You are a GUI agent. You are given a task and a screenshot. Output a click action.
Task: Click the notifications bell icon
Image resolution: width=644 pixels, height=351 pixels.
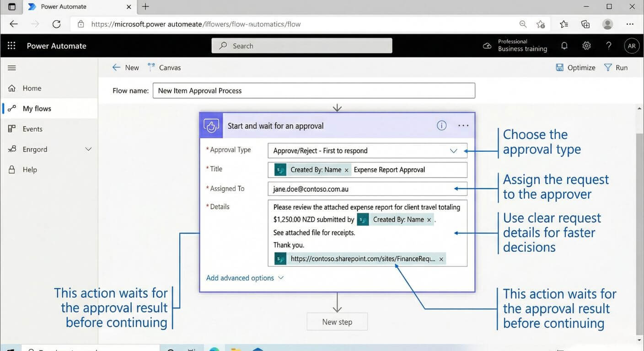coord(564,46)
